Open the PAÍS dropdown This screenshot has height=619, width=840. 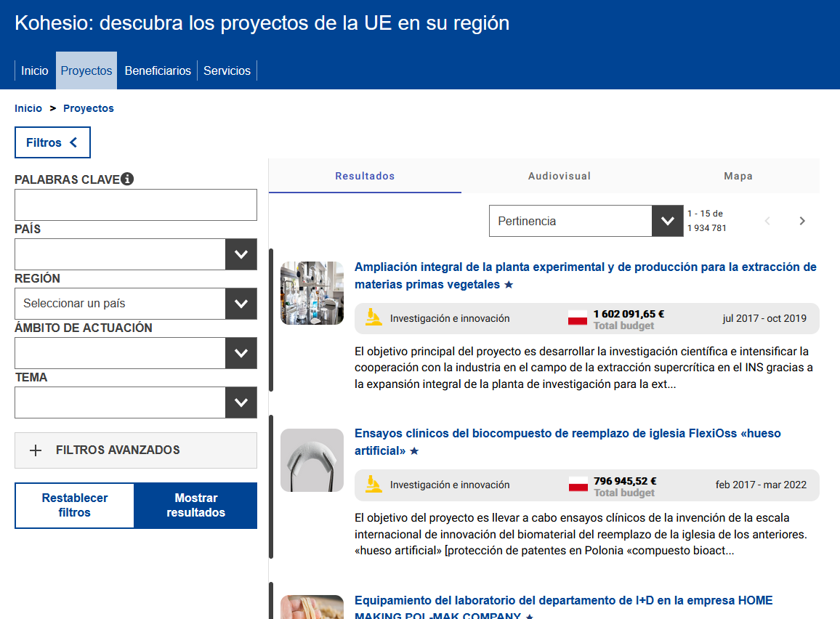point(241,254)
